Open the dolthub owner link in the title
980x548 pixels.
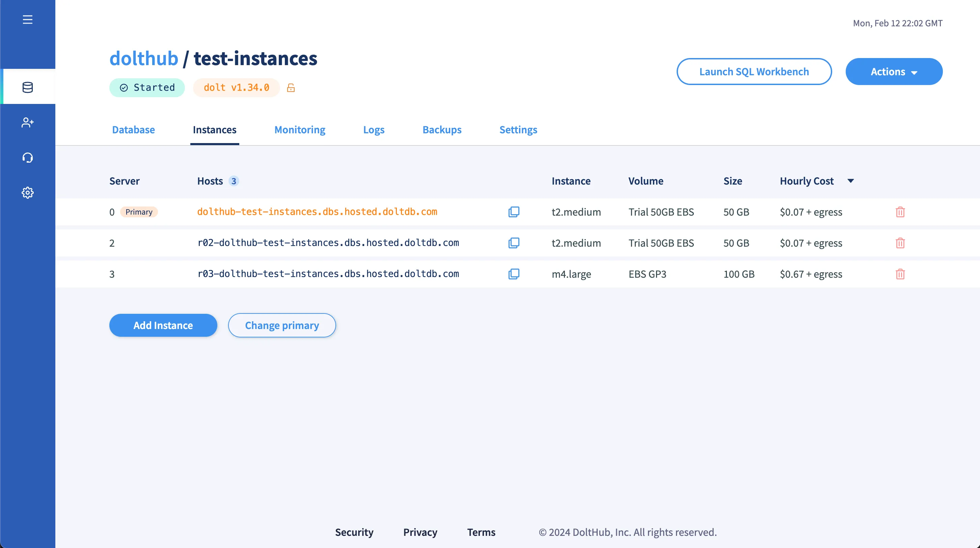point(144,59)
